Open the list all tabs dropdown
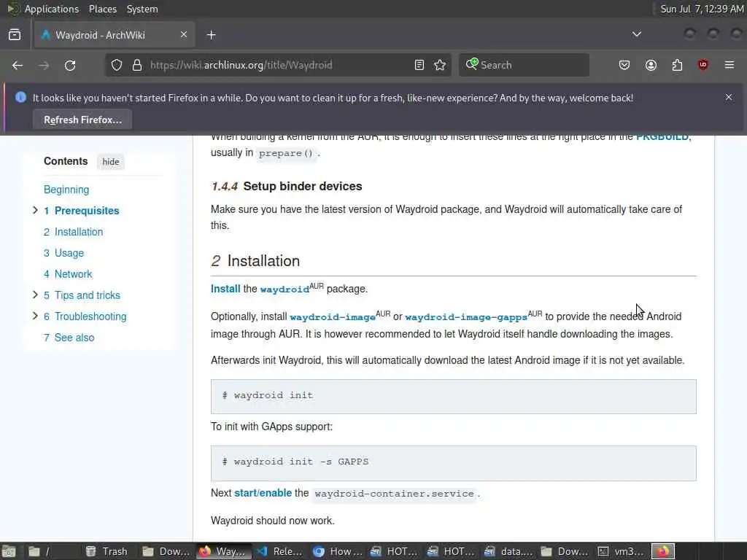747x560 pixels. 636,34
